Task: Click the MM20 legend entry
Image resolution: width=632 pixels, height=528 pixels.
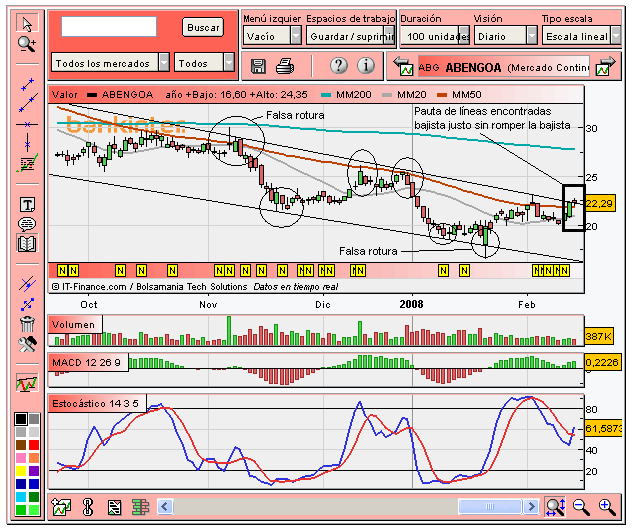Action: coord(404,95)
